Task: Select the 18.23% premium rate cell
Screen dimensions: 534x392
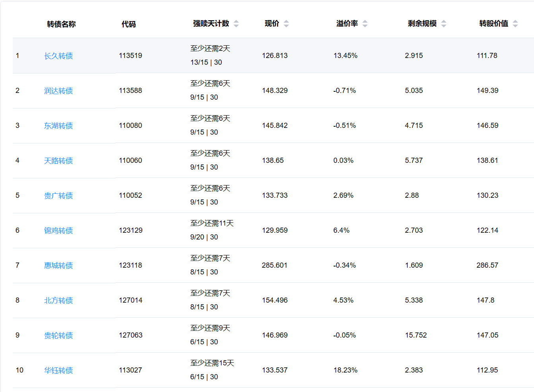Action: tap(345, 370)
